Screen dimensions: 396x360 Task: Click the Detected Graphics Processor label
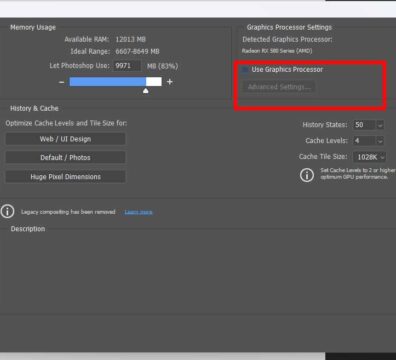click(x=287, y=39)
